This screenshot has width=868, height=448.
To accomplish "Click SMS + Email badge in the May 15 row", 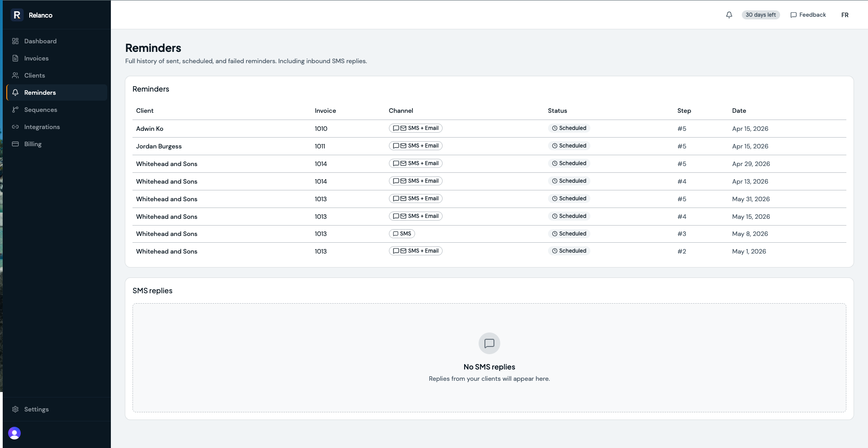I will [x=416, y=216].
